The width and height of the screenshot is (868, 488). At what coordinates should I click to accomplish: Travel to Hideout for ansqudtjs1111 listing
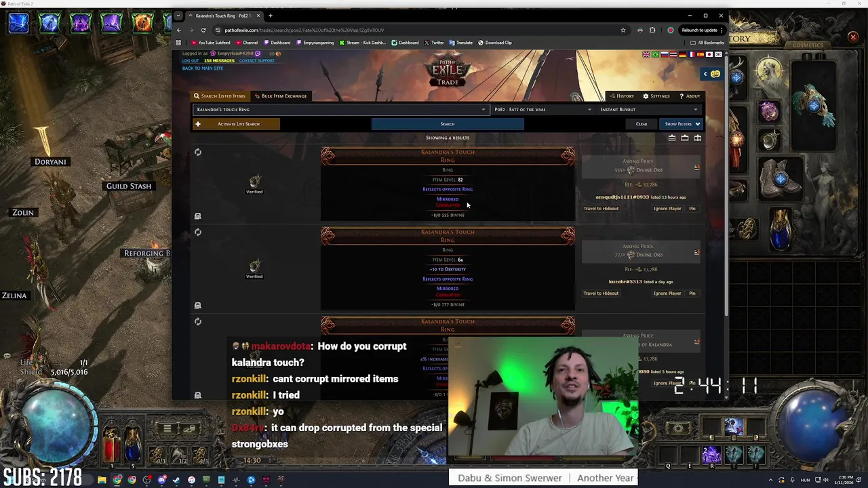point(601,209)
